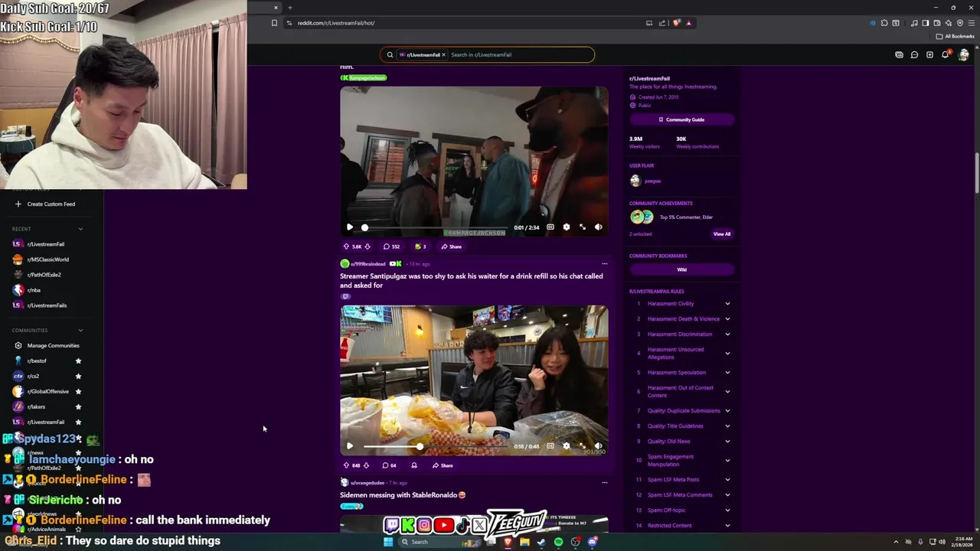Click the Windows Start button
Image resolution: width=980 pixels, height=551 pixels.
coord(388,542)
